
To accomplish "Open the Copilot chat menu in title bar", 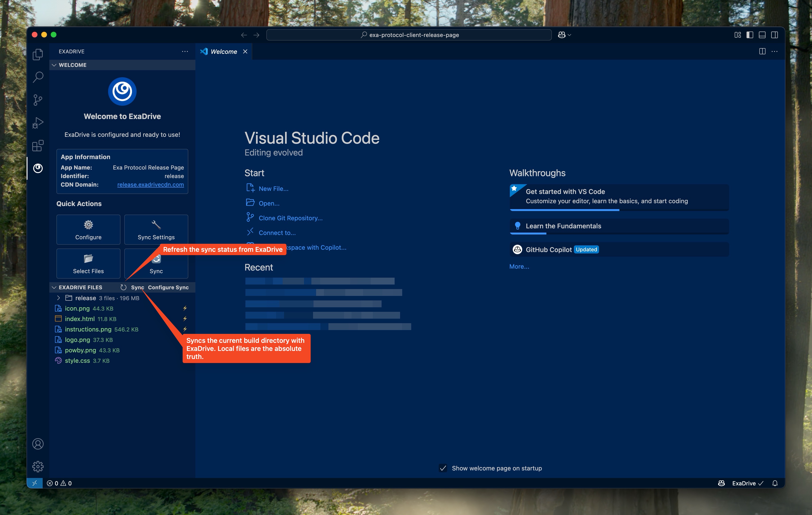I will point(564,35).
